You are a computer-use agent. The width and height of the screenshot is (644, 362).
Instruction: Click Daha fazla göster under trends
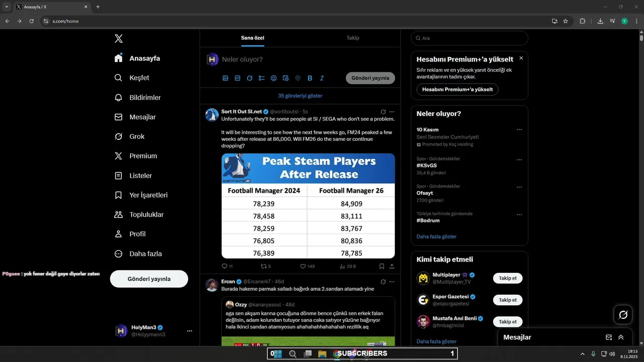(437, 236)
